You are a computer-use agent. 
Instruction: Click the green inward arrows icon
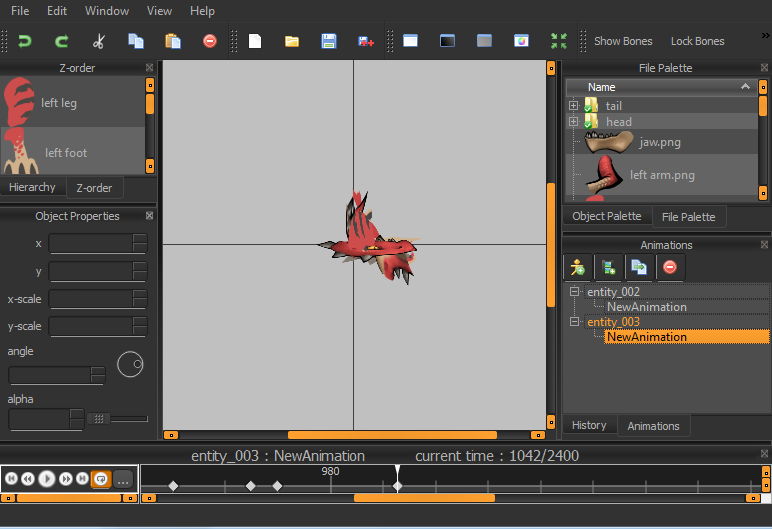tap(559, 41)
